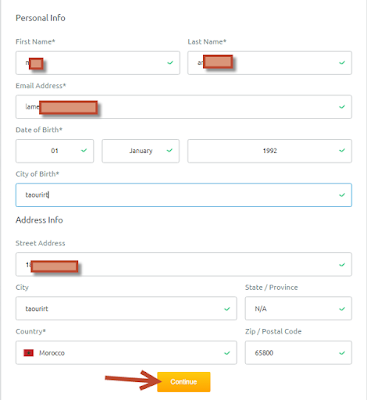
Task: Click the green checkmark in First Name field
Action: tap(170, 63)
